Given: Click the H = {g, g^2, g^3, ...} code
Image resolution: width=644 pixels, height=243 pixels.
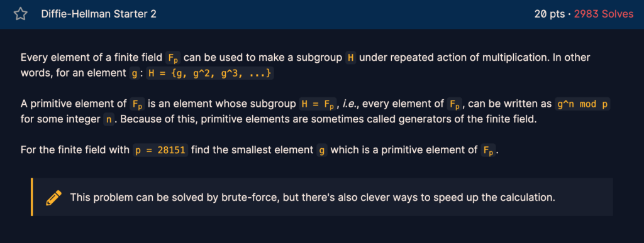Looking at the screenshot, I should click(x=210, y=74).
